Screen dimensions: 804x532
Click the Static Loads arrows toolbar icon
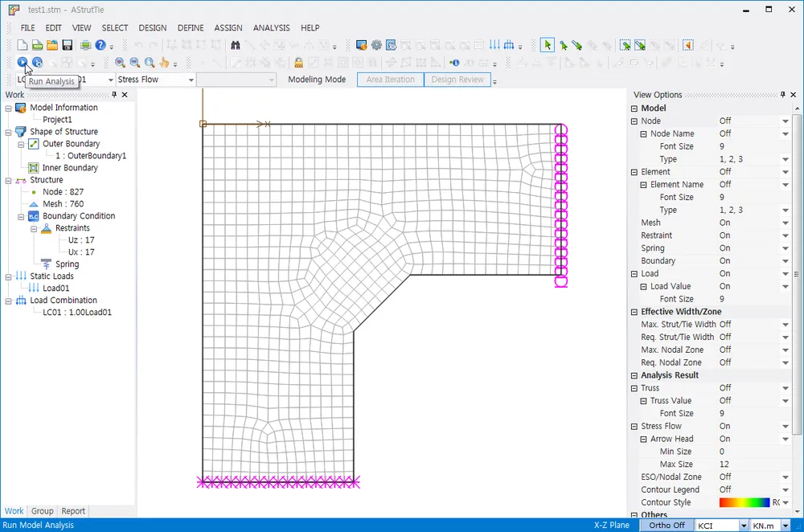click(494, 46)
